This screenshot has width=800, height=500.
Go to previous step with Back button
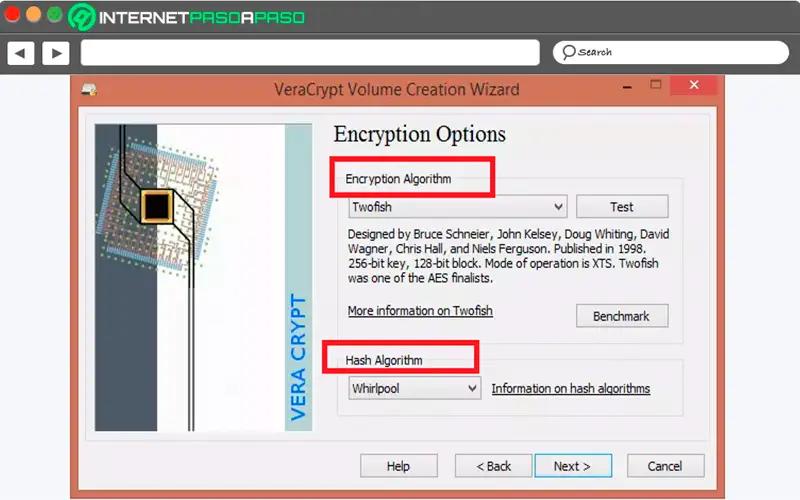(x=493, y=466)
